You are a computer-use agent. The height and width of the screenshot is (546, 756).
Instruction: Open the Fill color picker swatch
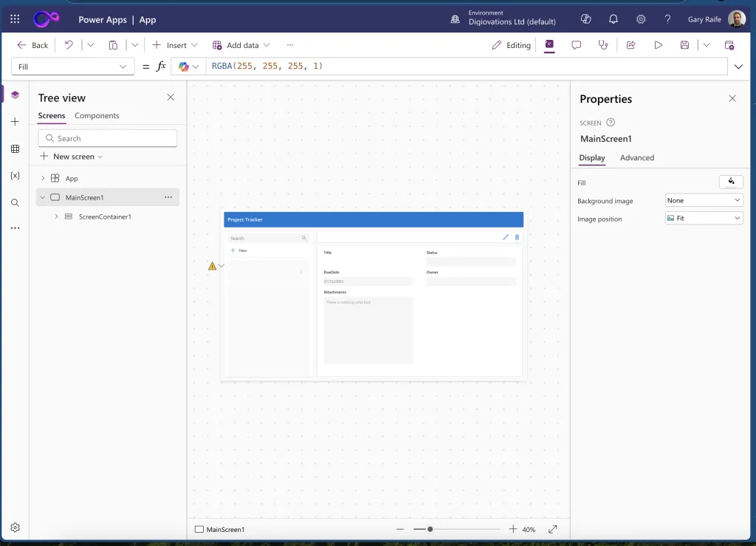(731, 182)
